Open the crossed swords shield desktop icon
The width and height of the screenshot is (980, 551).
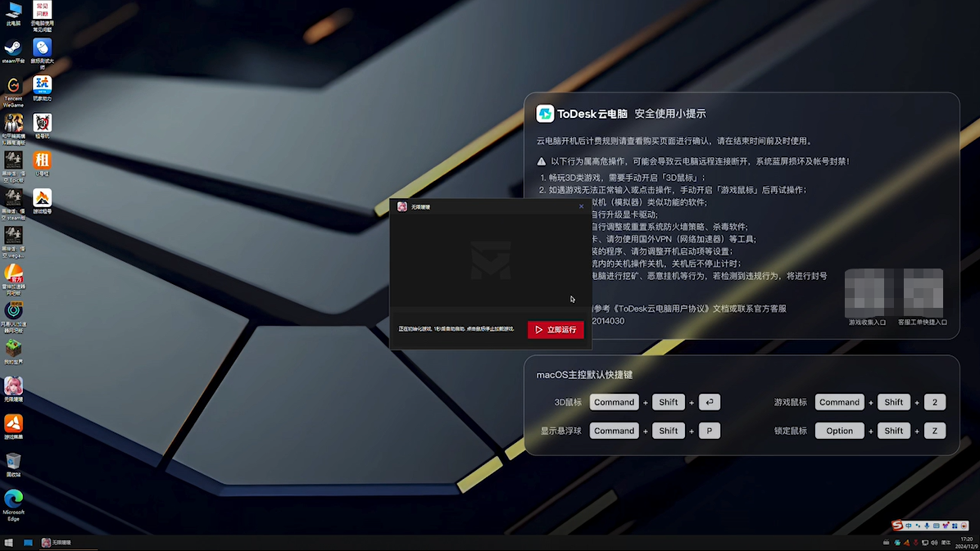(42, 126)
